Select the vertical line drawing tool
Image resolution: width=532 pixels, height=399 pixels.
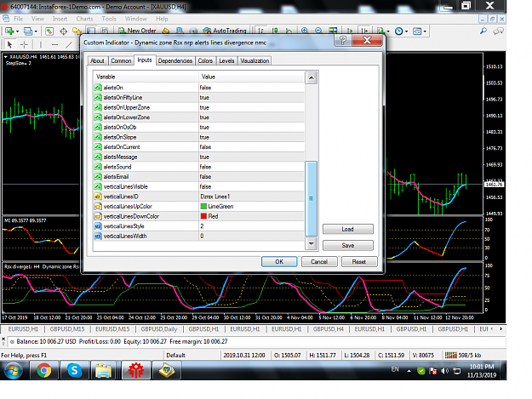pos(40,44)
